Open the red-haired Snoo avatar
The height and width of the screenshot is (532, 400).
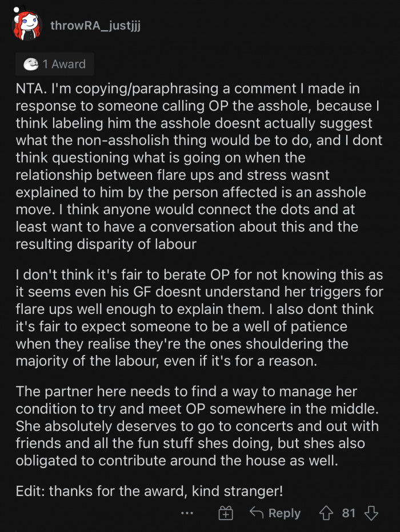(26, 26)
